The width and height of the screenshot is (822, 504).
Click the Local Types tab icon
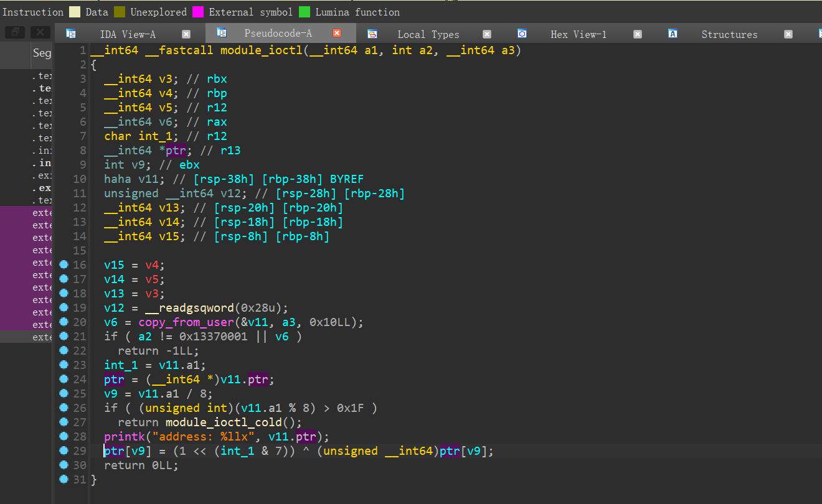(372, 34)
